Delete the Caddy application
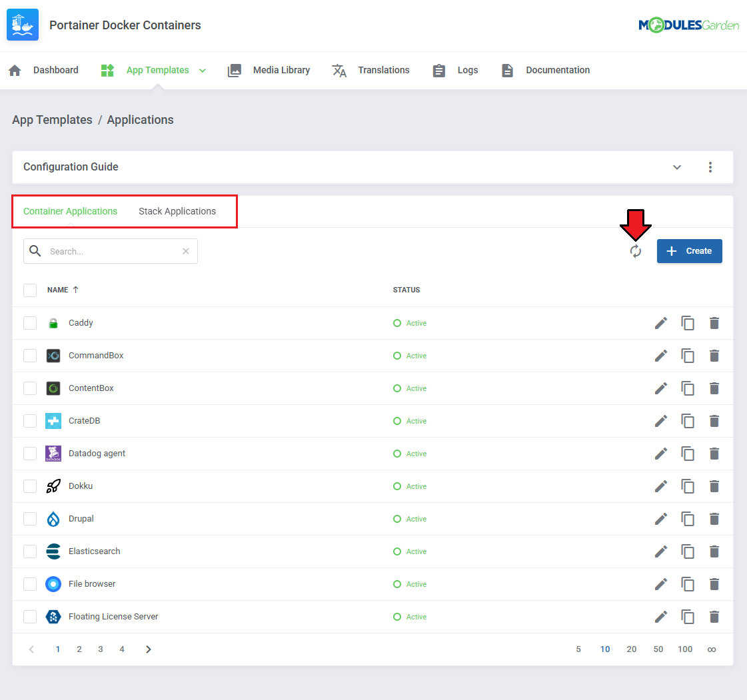 (x=714, y=323)
